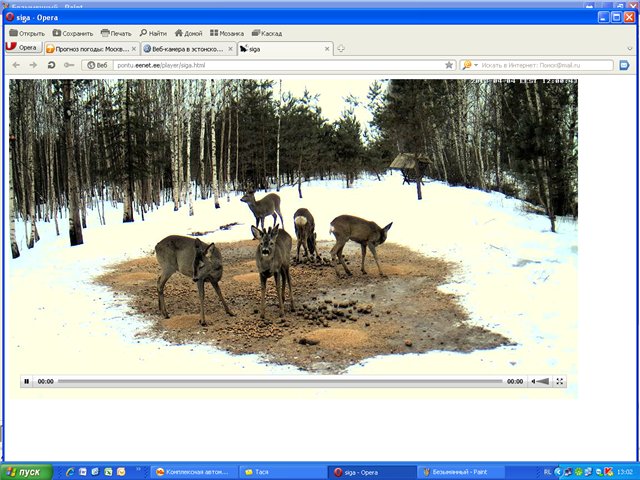The image size is (640, 480).
Task: Close the Веб-камера в эстонско tab
Action: point(231,49)
